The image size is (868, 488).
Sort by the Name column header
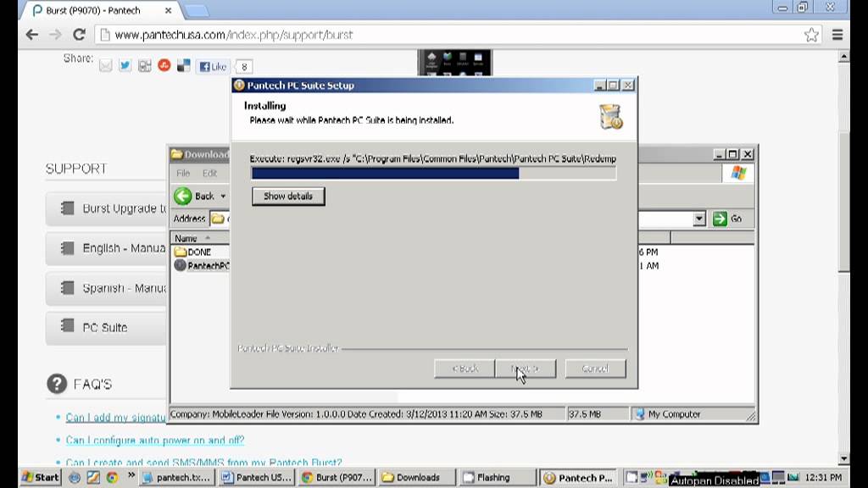tap(185, 238)
